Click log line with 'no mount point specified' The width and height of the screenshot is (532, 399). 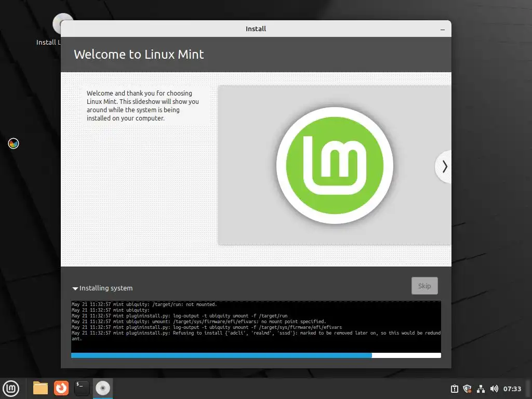point(198,321)
